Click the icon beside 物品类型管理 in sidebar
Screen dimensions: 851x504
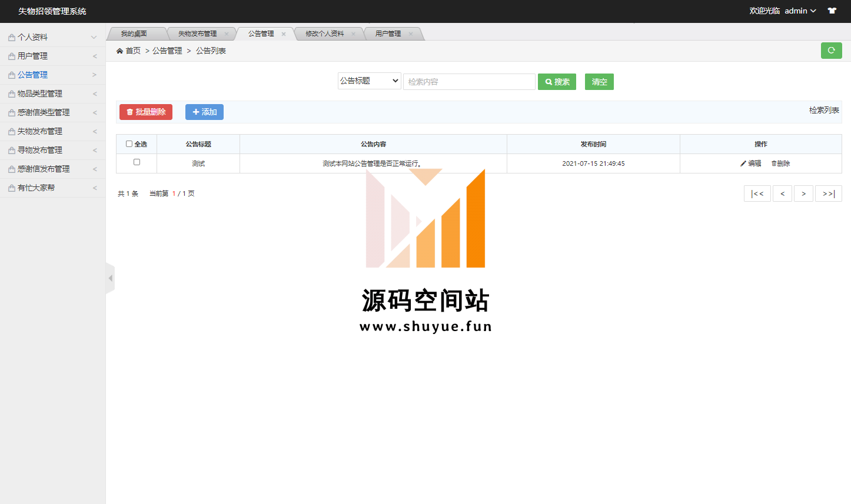[x=12, y=94]
